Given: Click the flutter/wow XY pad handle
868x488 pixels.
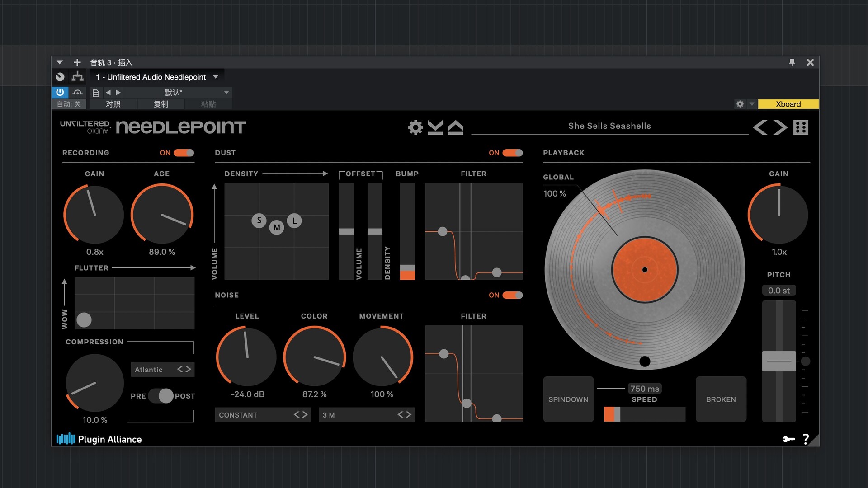Looking at the screenshot, I should tap(84, 319).
